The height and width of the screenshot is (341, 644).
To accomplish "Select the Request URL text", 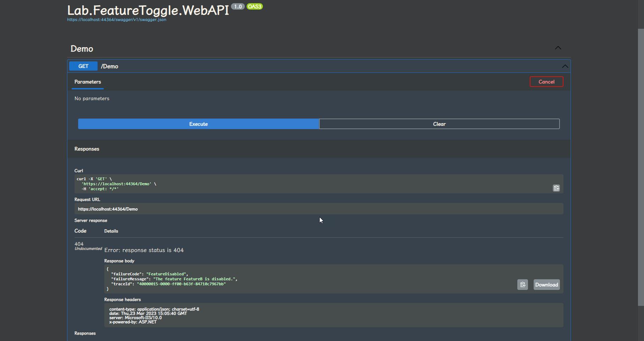I will pos(108,209).
